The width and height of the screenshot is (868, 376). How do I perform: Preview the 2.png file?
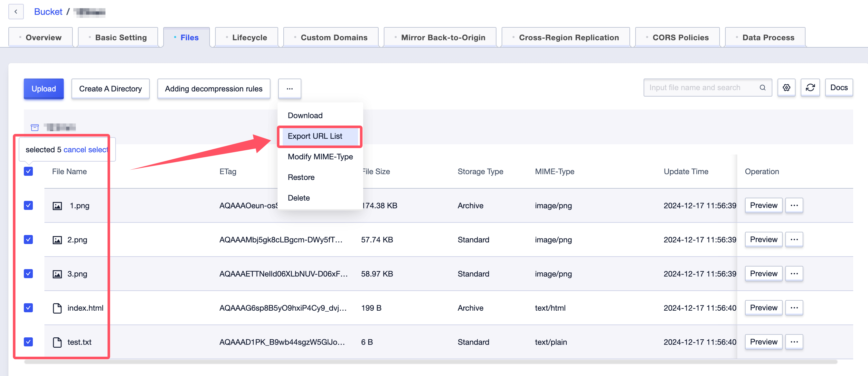coord(764,239)
